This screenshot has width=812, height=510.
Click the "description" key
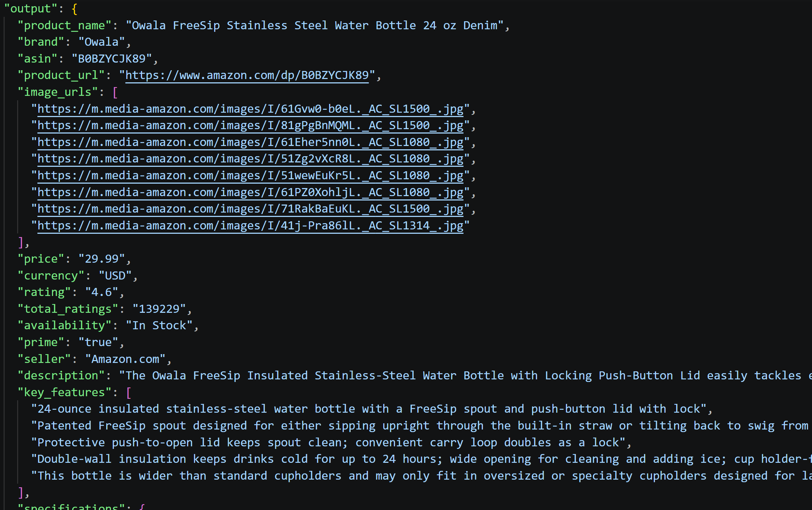click(61, 376)
